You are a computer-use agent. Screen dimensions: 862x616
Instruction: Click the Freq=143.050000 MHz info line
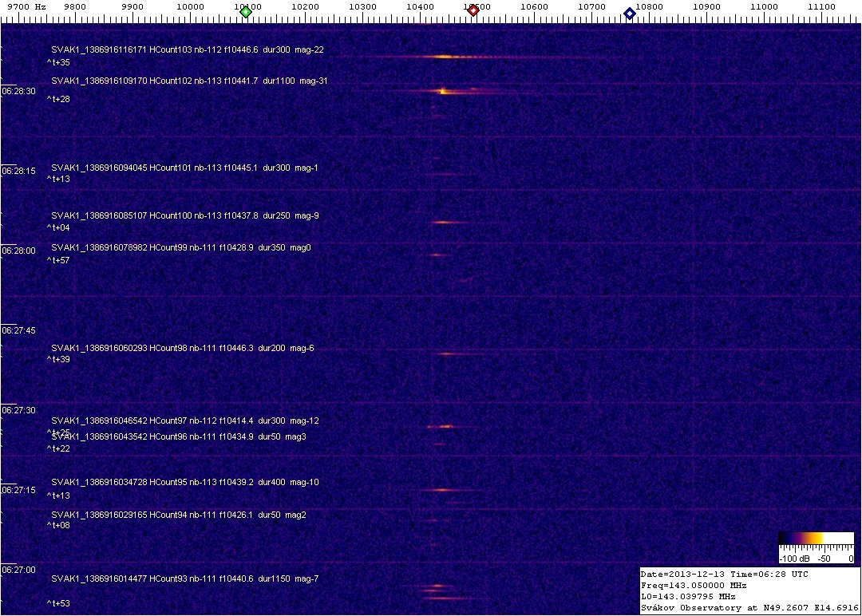click(694, 586)
